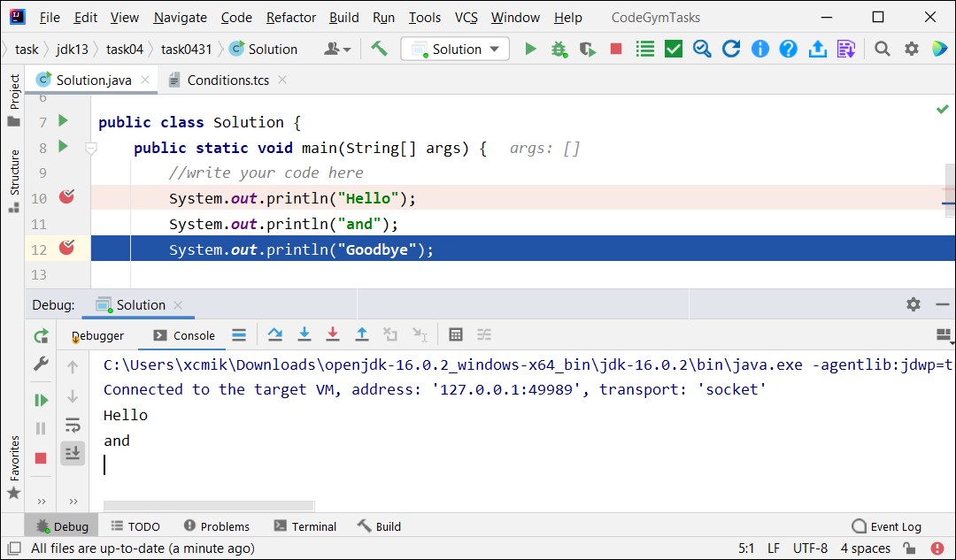The image size is (956, 560).
Task: Close the Conditions.tcs tab
Action: point(282,80)
